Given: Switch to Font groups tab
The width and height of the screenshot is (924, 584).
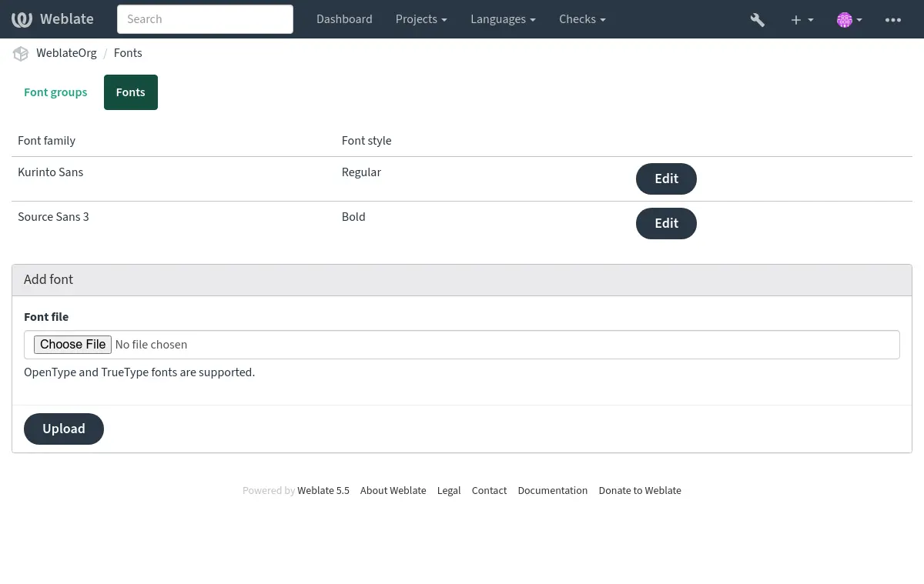Looking at the screenshot, I should click(55, 92).
